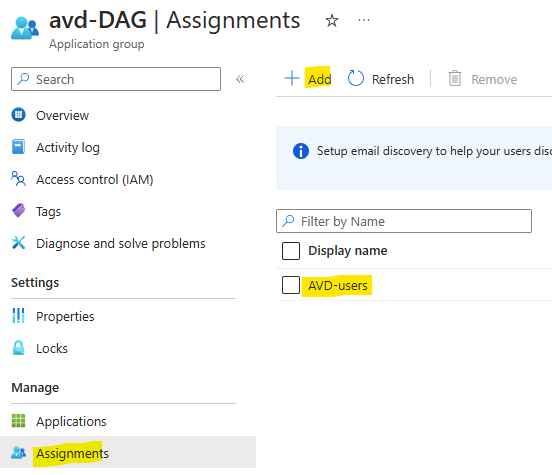Click the info icon in the banner

(x=301, y=151)
